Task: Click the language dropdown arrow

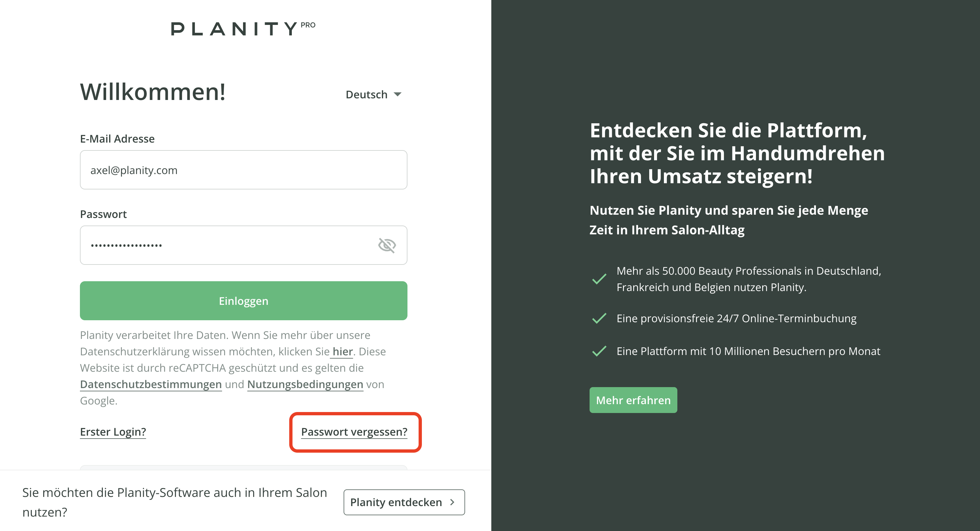Action: pyautogui.click(x=398, y=94)
